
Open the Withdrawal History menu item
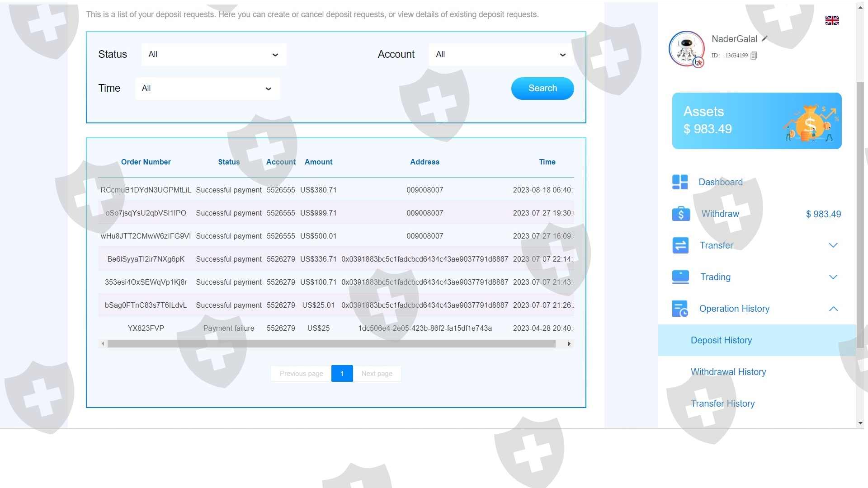[728, 372]
